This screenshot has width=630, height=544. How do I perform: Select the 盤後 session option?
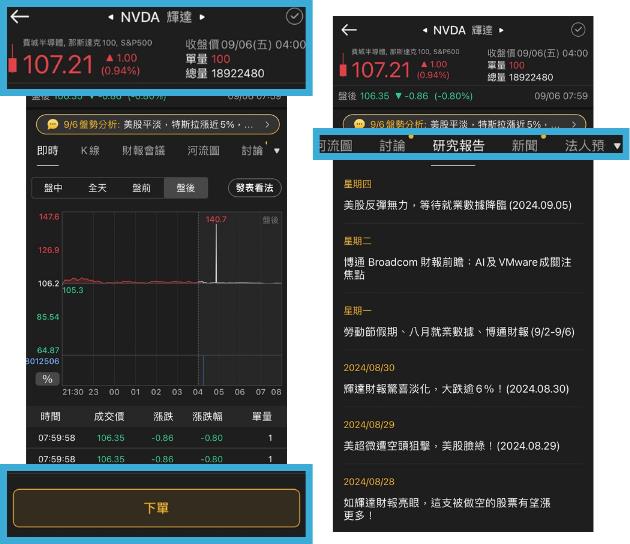[186, 188]
